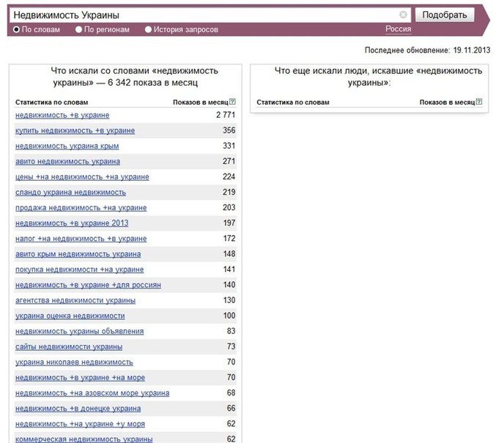The image size is (504, 443).
Task: Click right panel 'Статистика по словам' header
Action: pyautogui.click(x=293, y=103)
